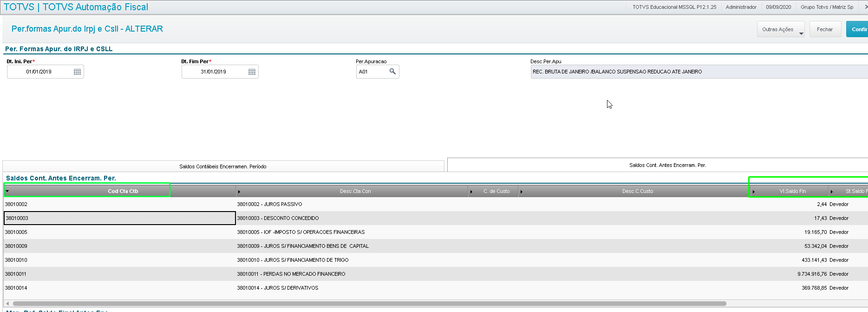Click balance value 9.734.916,76
Image resolution: width=868 pixels, height=312 pixels.
(x=812, y=274)
